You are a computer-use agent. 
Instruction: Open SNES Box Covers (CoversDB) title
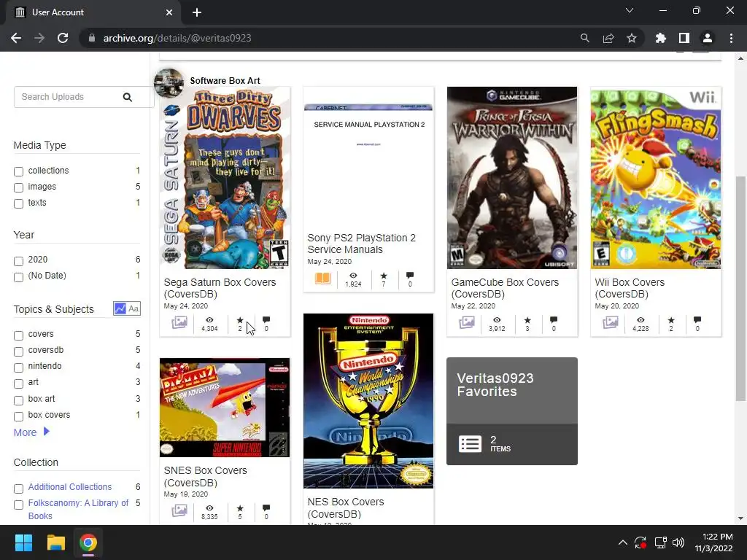205,476
